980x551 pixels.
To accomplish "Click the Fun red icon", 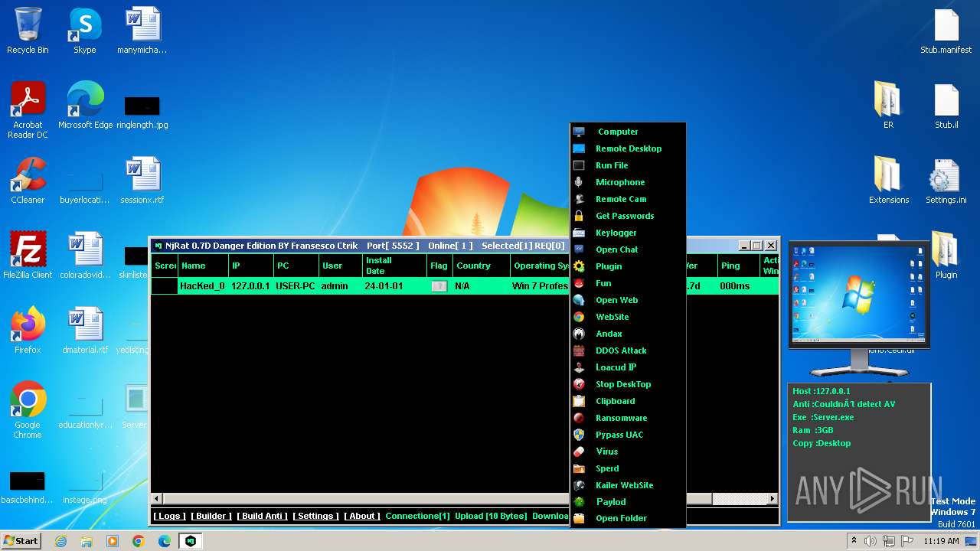I will (579, 283).
